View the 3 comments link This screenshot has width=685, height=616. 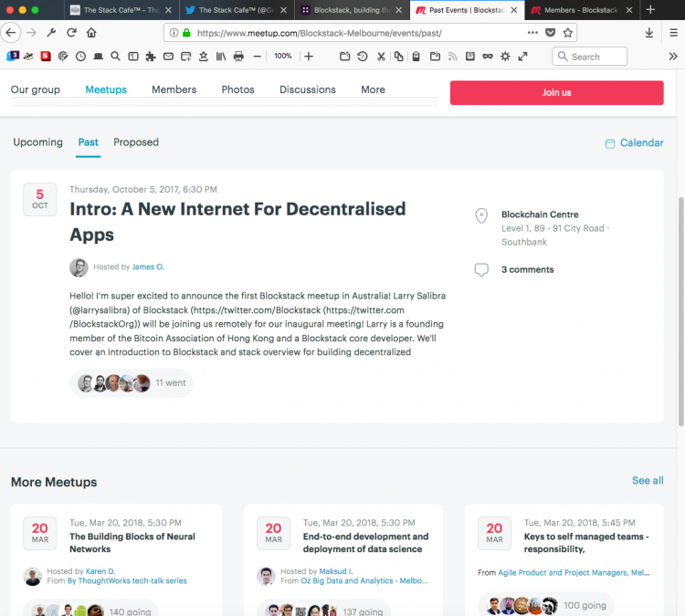[x=527, y=270]
